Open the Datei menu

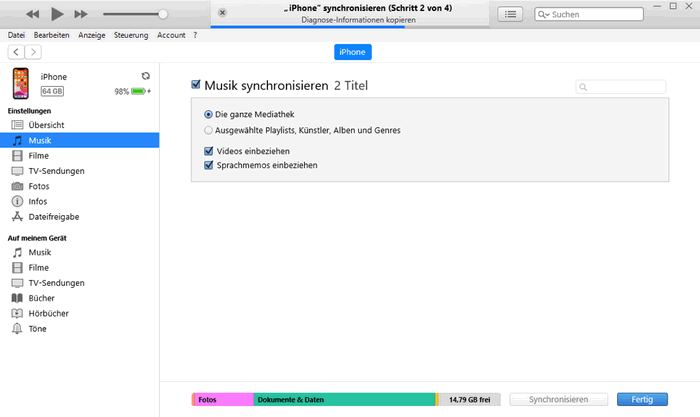(x=16, y=35)
